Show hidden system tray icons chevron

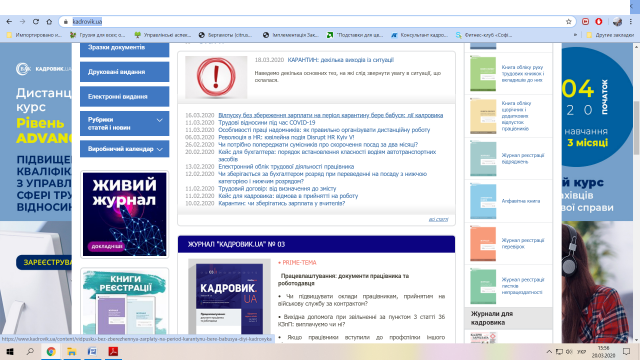point(549,351)
